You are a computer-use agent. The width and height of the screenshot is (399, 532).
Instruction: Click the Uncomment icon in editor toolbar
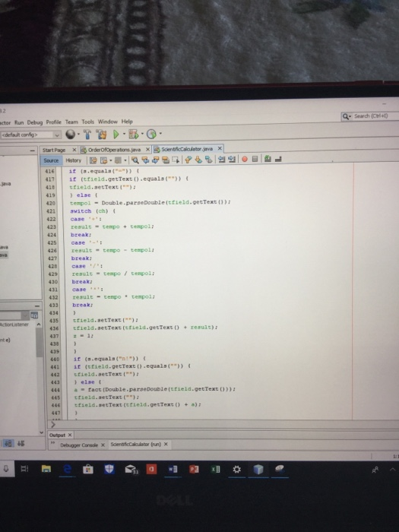(278, 158)
